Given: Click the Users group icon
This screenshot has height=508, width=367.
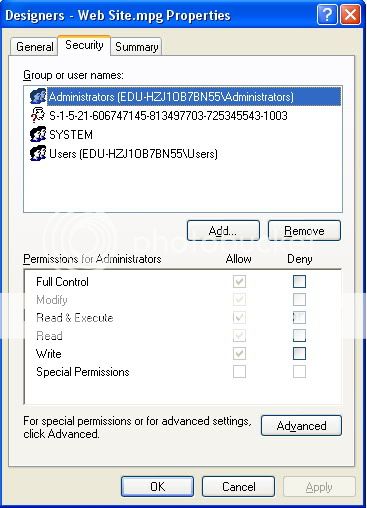Looking at the screenshot, I should (38, 154).
